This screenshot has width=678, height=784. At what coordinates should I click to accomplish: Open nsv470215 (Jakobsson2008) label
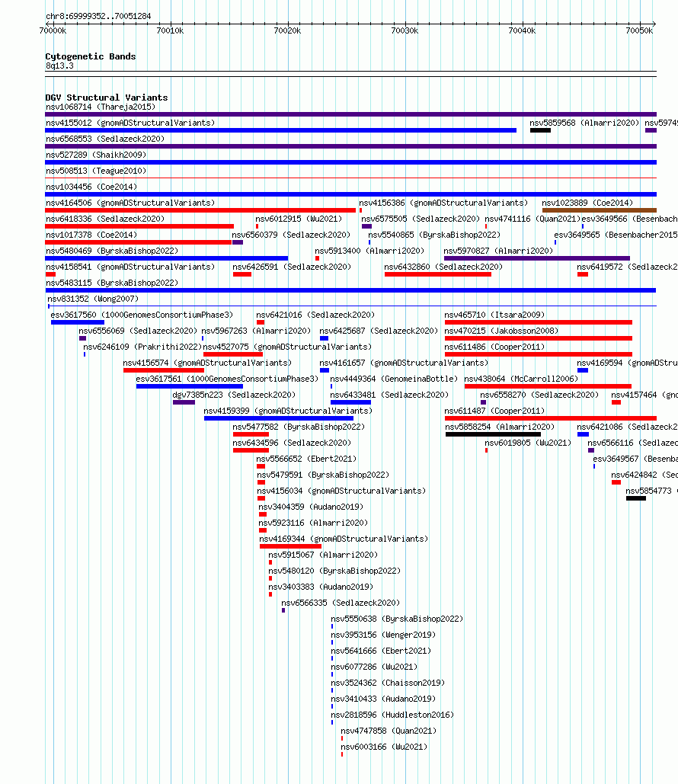501,331
